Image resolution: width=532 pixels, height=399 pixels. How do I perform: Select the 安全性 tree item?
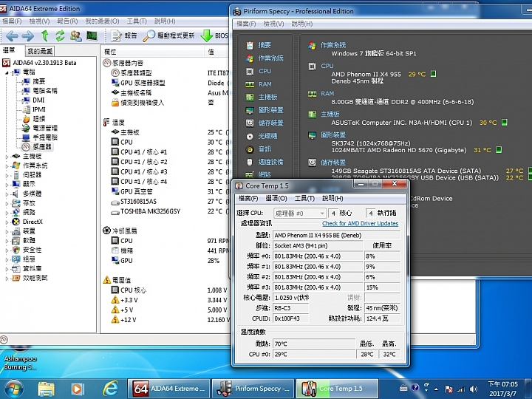coord(32,250)
